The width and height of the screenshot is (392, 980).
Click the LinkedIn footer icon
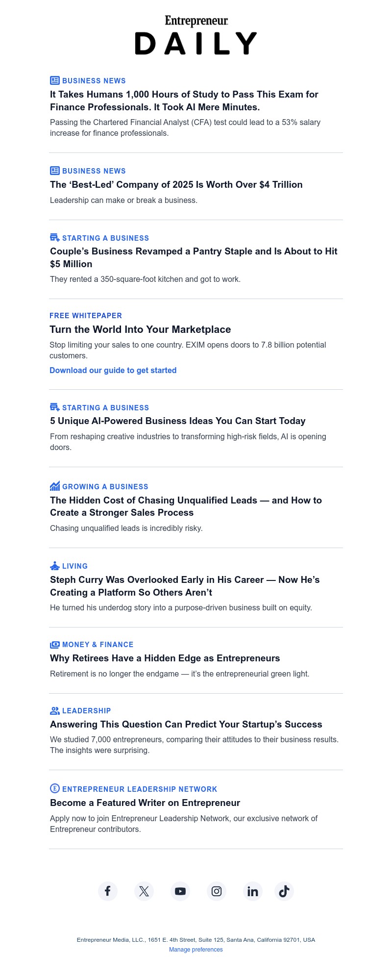click(x=253, y=891)
